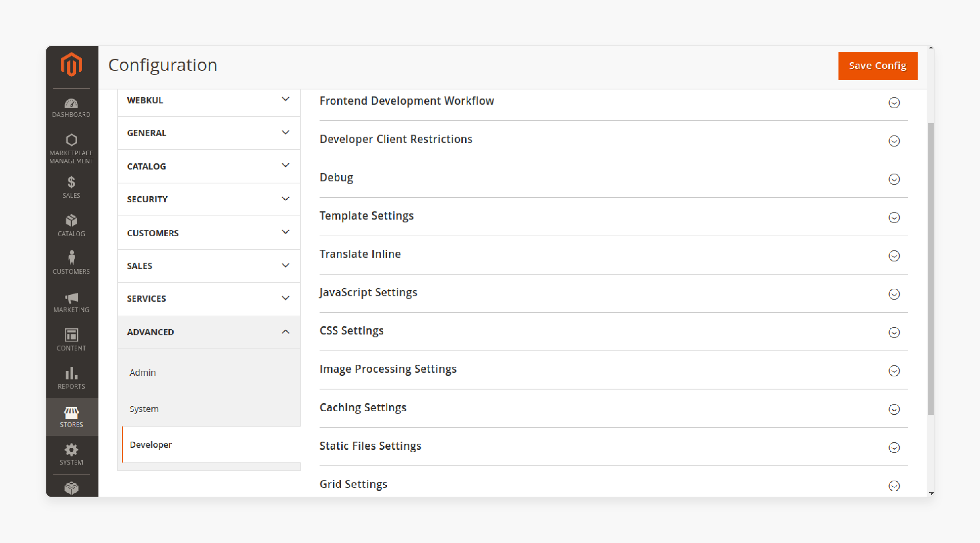Expand Caching Settings circle arrow
Viewport: 980px width, 543px height.
tap(894, 409)
